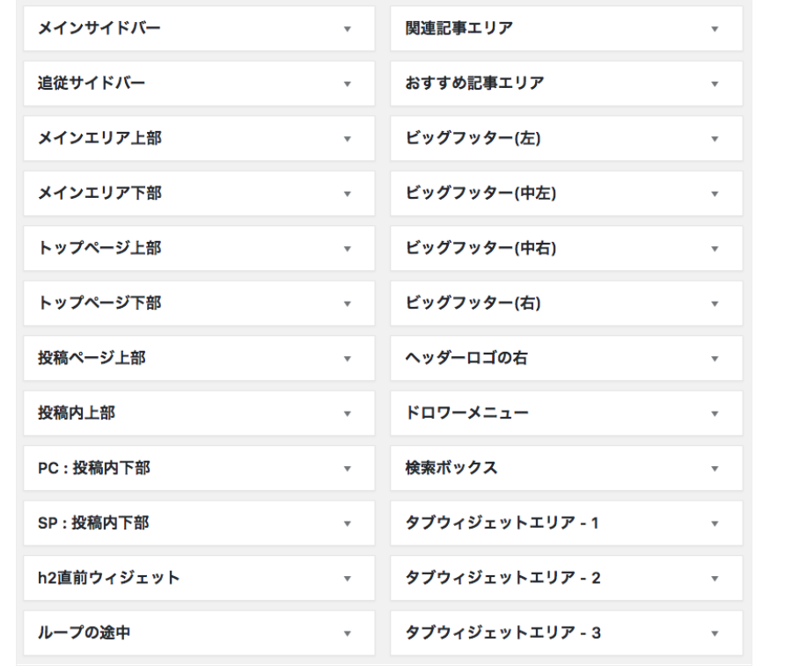This screenshot has height=672, width=785.
Task: Click the arrow beside メインエリア上部
Action: (x=348, y=139)
